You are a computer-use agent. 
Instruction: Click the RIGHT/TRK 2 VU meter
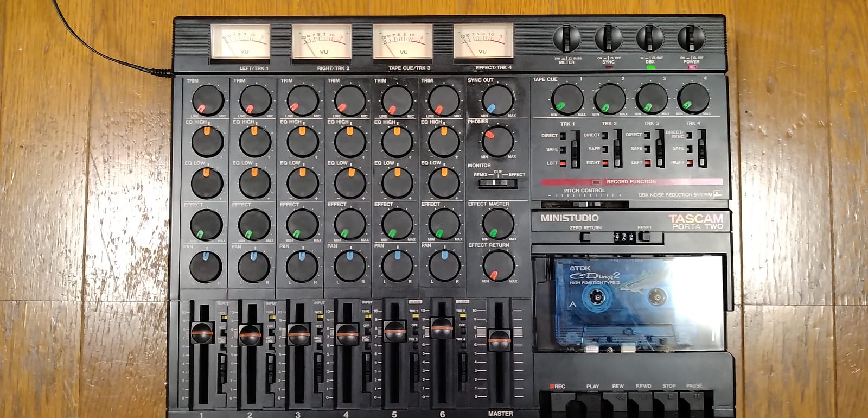click(321, 43)
